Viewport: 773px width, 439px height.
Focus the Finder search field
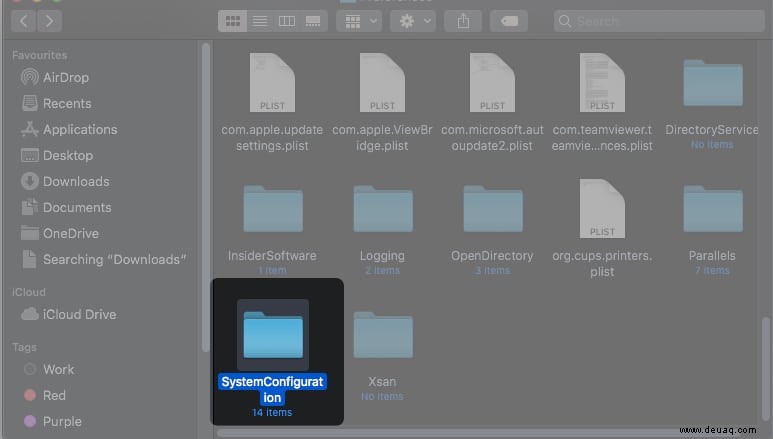[x=659, y=21]
